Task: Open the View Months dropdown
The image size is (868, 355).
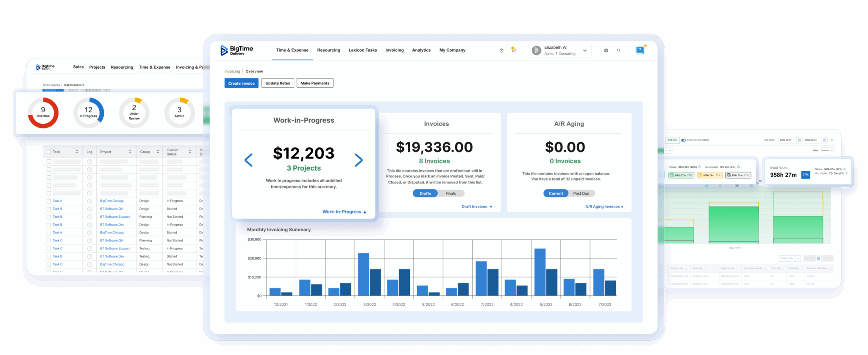Action: coord(827,150)
